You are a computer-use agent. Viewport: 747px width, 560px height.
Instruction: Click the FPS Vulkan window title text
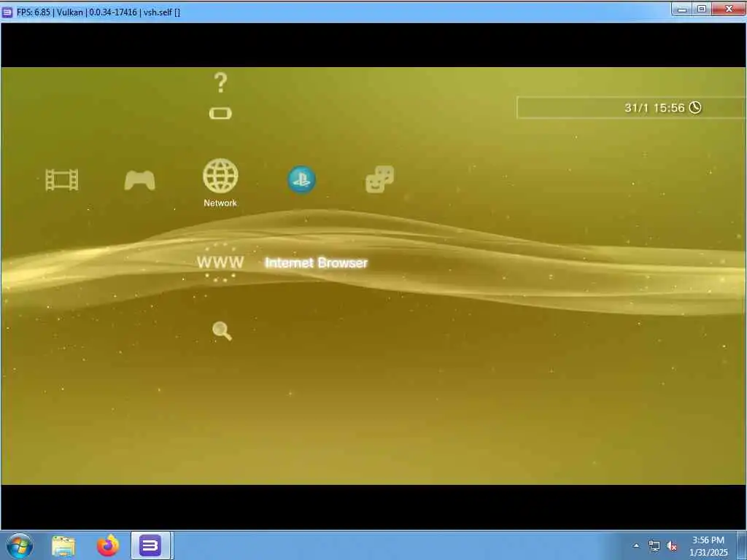coord(98,12)
